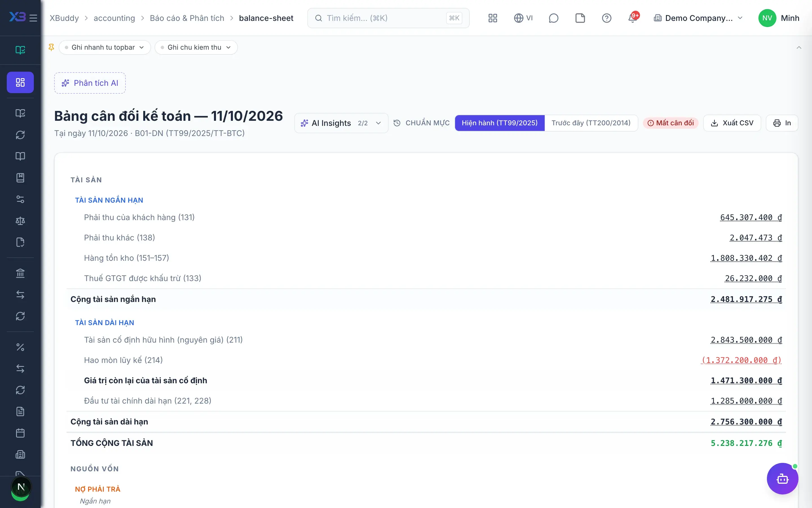Open the help question mark icon
This screenshot has height=508, width=812.
pyautogui.click(x=606, y=18)
